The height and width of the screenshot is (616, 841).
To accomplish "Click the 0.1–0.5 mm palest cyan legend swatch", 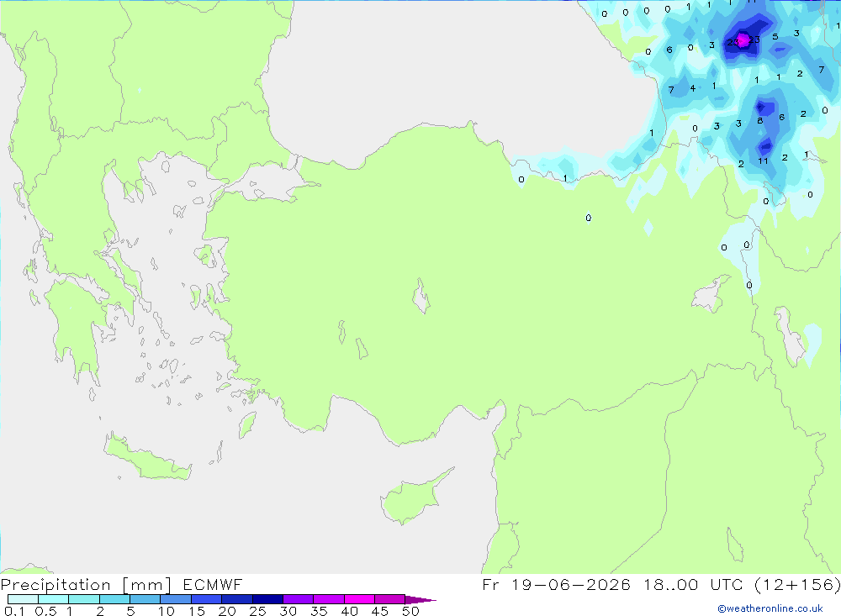I will (23, 599).
